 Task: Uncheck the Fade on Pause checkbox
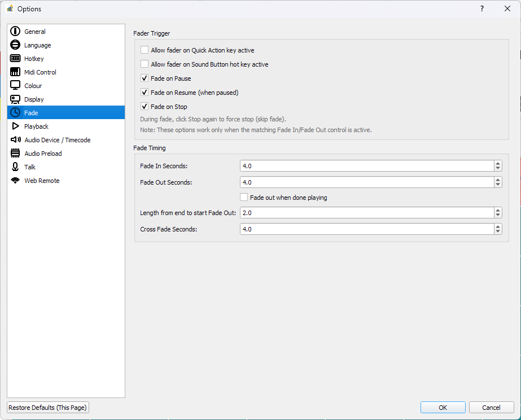[145, 78]
